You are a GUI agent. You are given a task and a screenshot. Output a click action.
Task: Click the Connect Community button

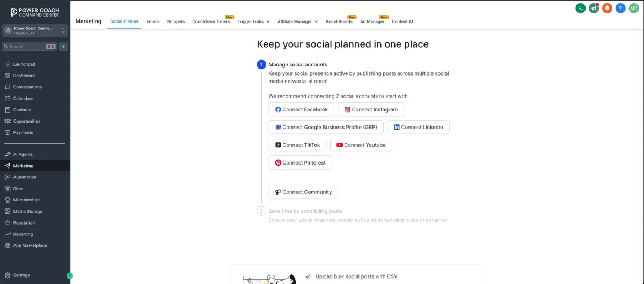coord(304,192)
